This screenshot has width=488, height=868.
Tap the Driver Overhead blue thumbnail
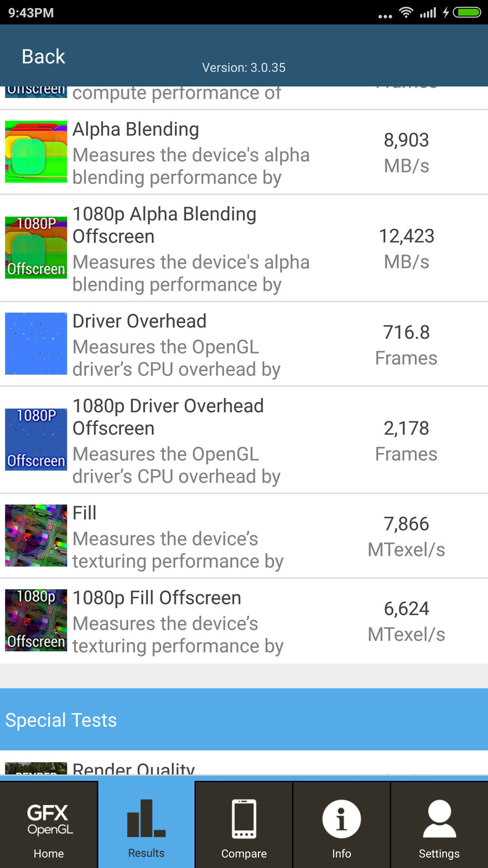pos(36,344)
